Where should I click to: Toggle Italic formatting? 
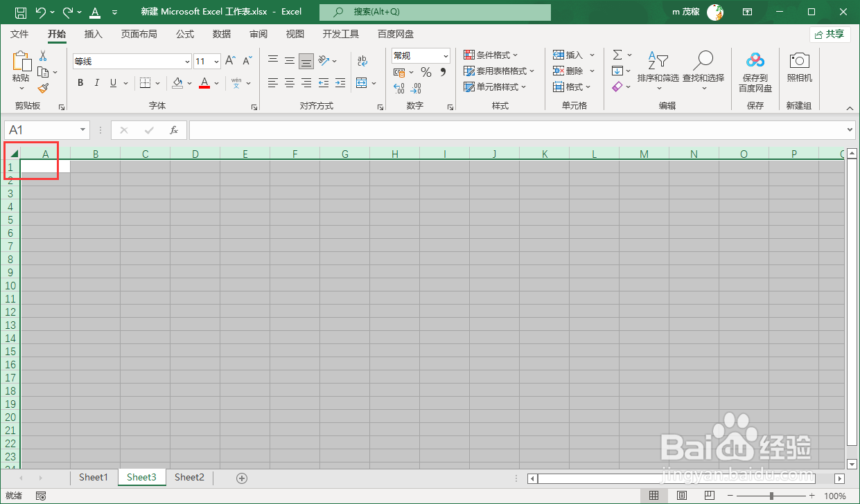tap(97, 83)
